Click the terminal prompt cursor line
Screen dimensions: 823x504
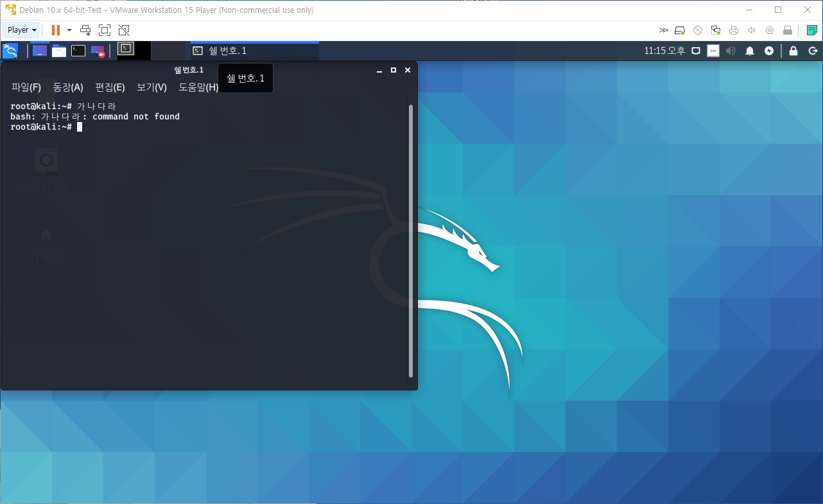[46, 127]
